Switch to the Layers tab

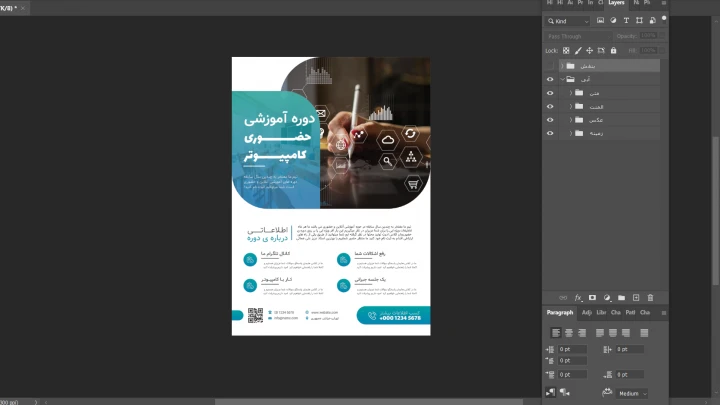click(617, 3)
